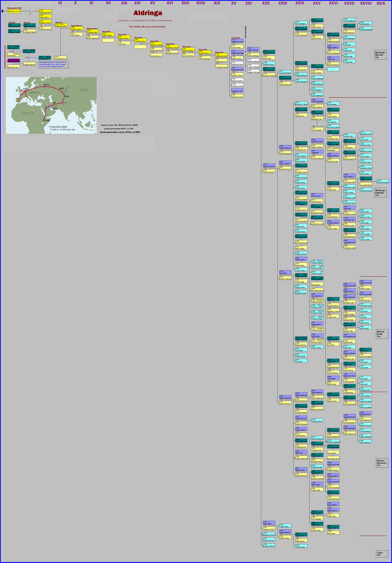
Task: Click the Aldringa title heading
Action: coord(148,13)
